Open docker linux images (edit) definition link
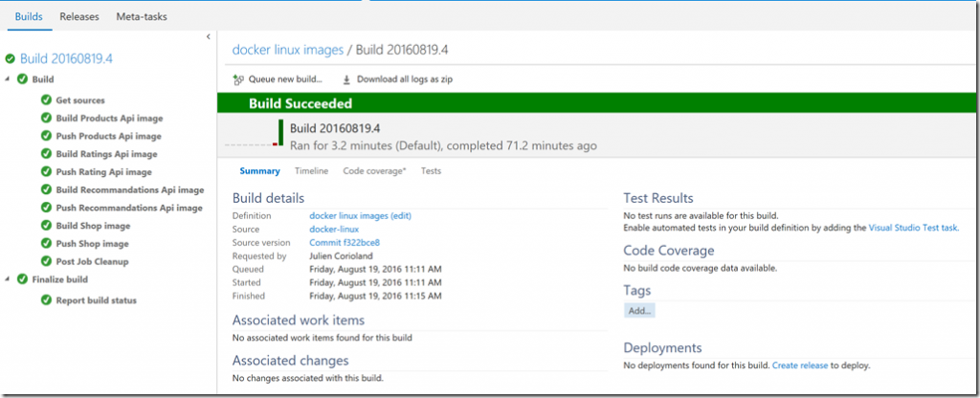The width and height of the screenshot is (980, 398). 361,215
